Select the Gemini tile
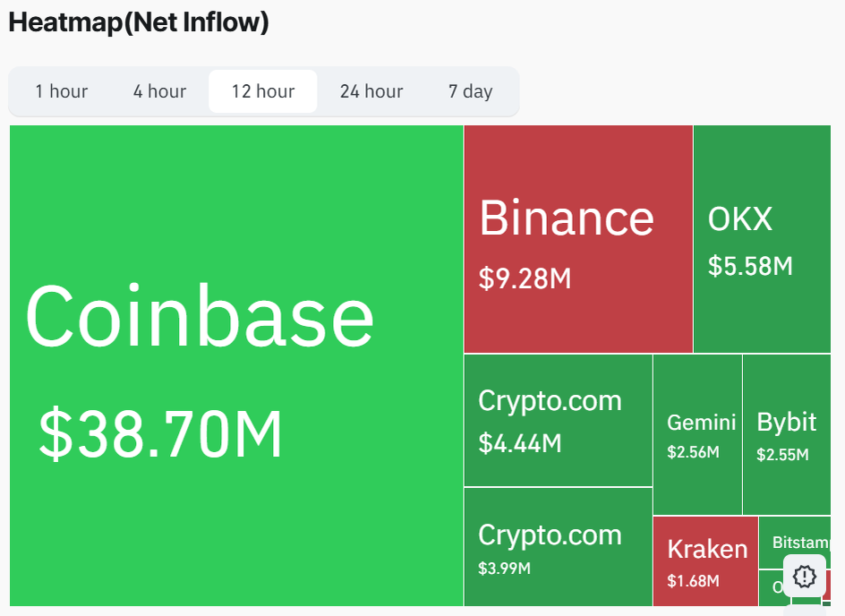Screen dimensions: 845x616 pyautogui.click(x=697, y=434)
